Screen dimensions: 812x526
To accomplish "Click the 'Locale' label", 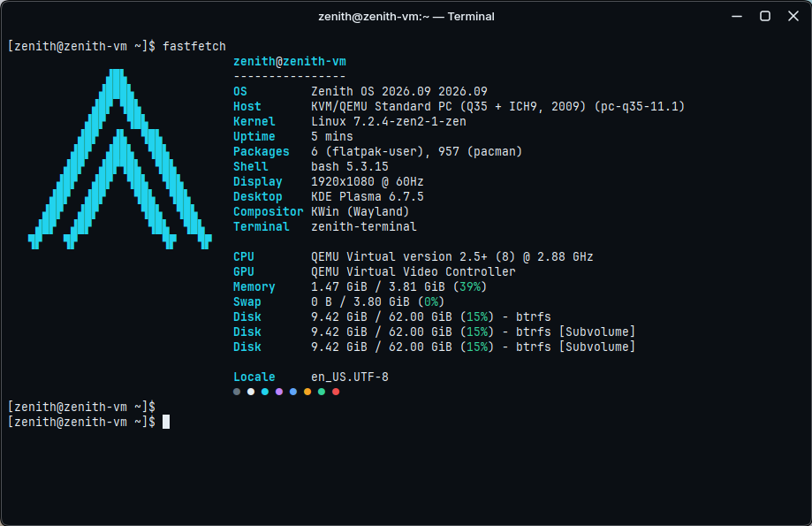I will click(x=254, y=377).
